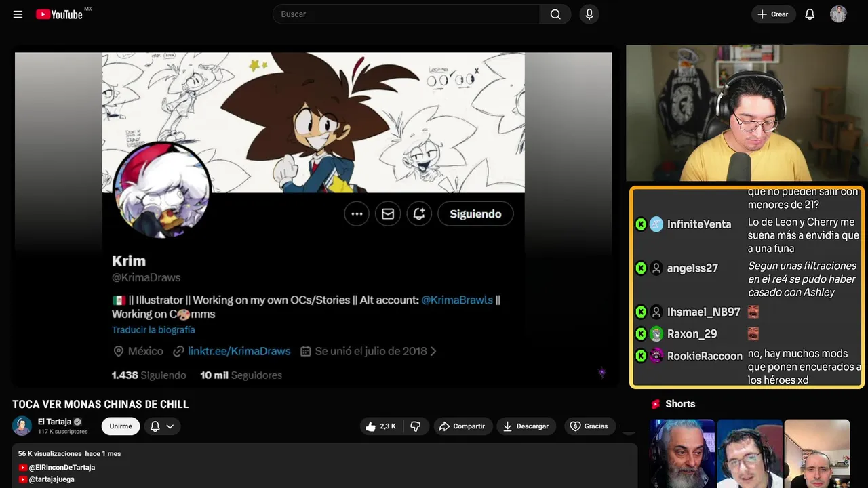Click InfiniteYenta username in chat
868x488 pixels.
click(x=699, y=224)
